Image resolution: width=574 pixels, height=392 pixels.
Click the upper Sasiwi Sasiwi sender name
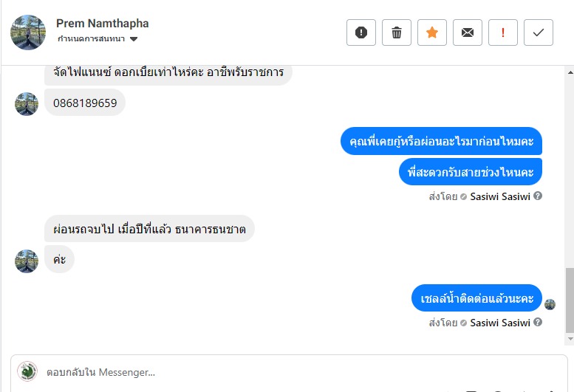click(x=500, y=196)
